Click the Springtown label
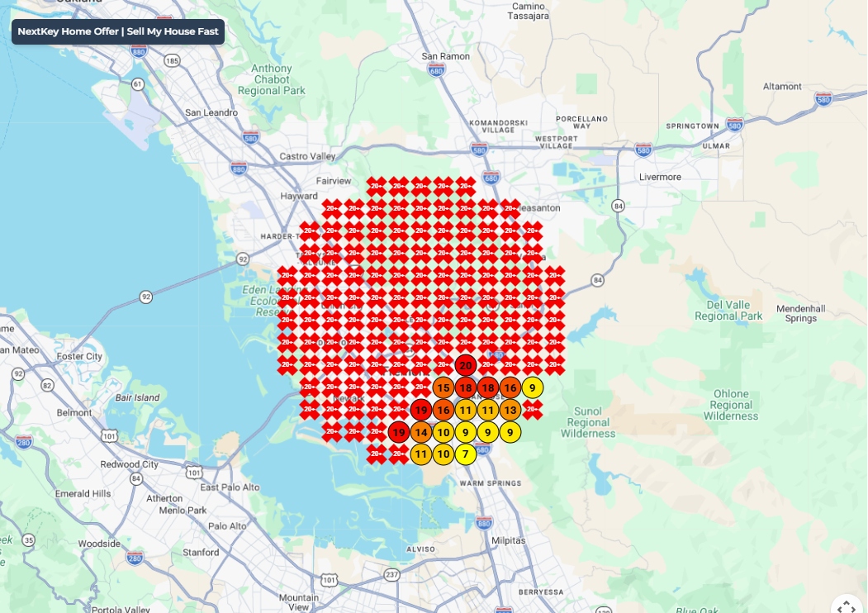This screenshot has height=613, width=868. click(x=693, y=126)
